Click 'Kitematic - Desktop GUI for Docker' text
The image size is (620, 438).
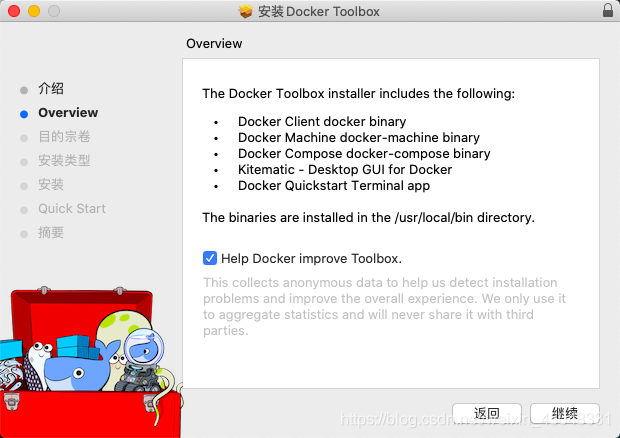click(345, 170)
